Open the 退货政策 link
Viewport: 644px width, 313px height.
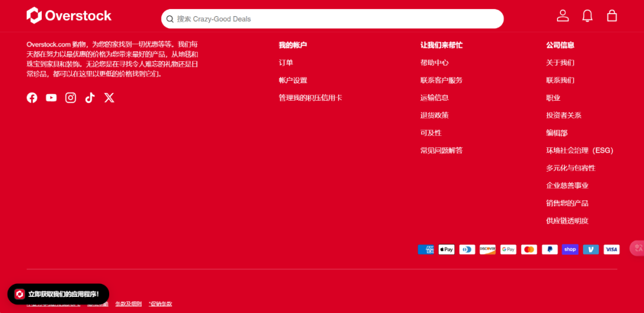(x=435, y=116)
